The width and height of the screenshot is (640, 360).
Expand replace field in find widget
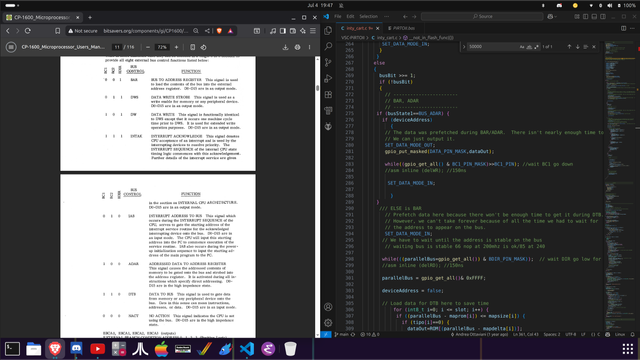pos(464,47)
